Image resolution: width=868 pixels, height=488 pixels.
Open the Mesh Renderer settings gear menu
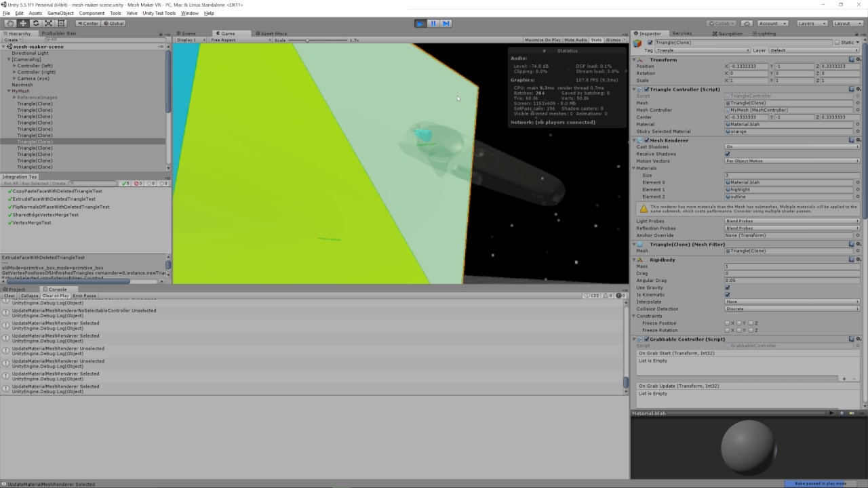[x=859, y=140]
